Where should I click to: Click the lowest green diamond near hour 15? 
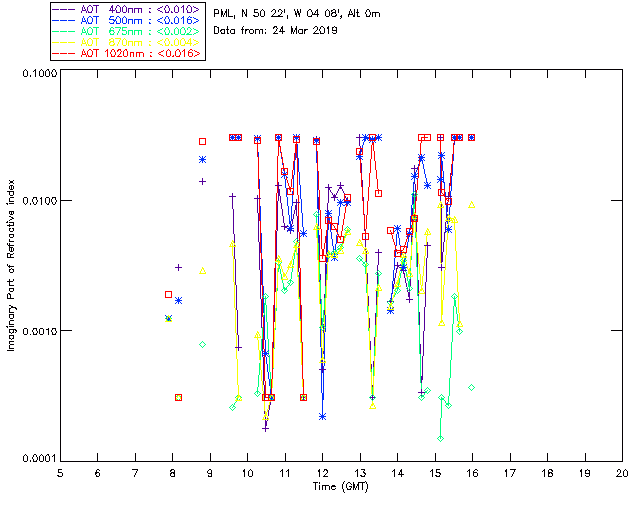(x=440, y=438)
